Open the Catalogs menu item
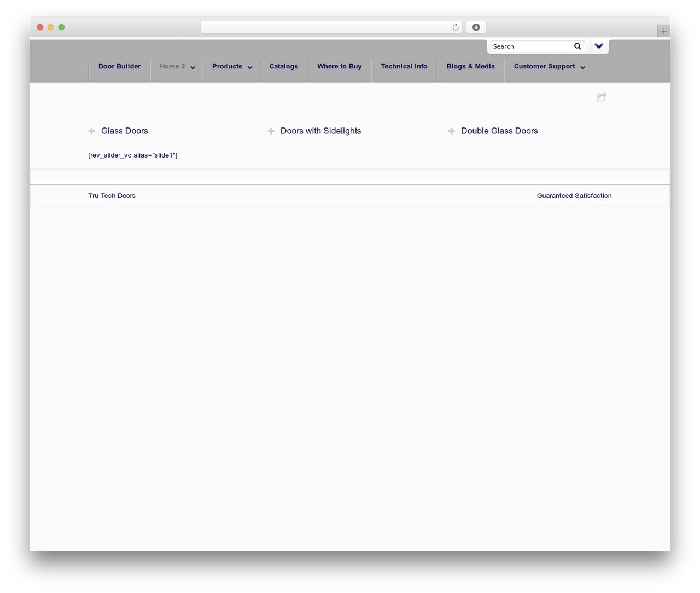Image resolution: width=700 pixels, height=593 pixels. coord(283,66)
